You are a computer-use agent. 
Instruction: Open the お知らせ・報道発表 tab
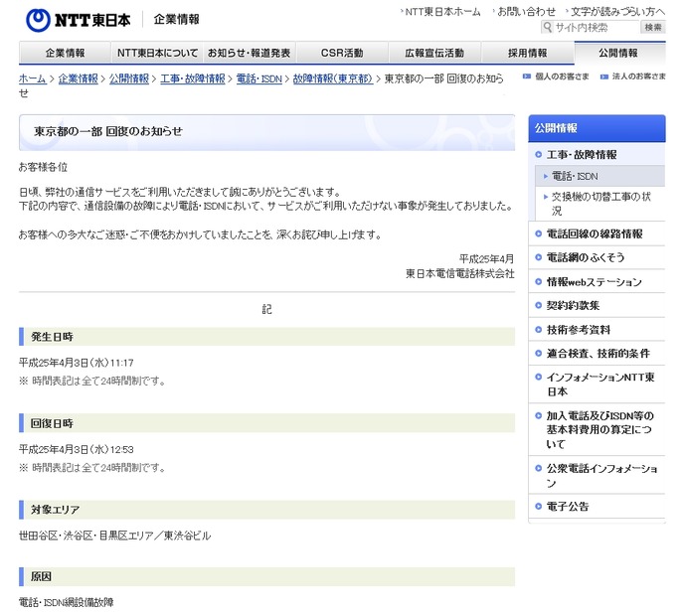(x=250, y=53)
